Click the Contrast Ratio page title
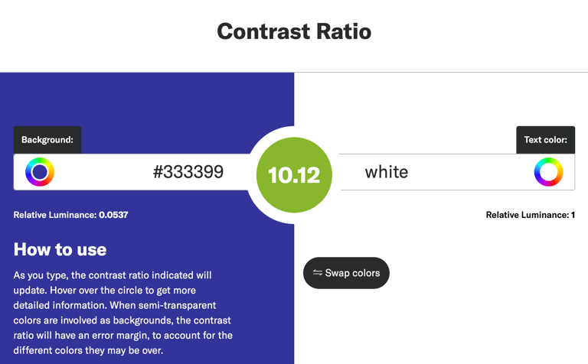The image size is (588, 364). click(294, 31)
